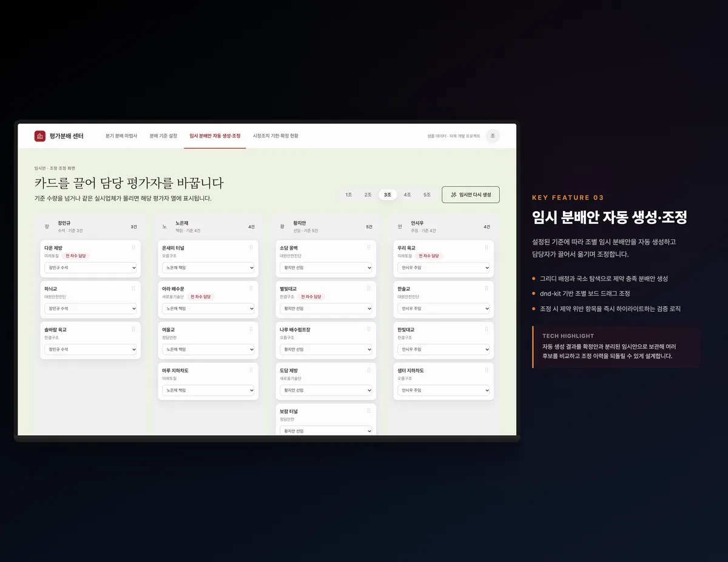Grab the drag handle on 별빛대교 card

click(x=369, y=288)
